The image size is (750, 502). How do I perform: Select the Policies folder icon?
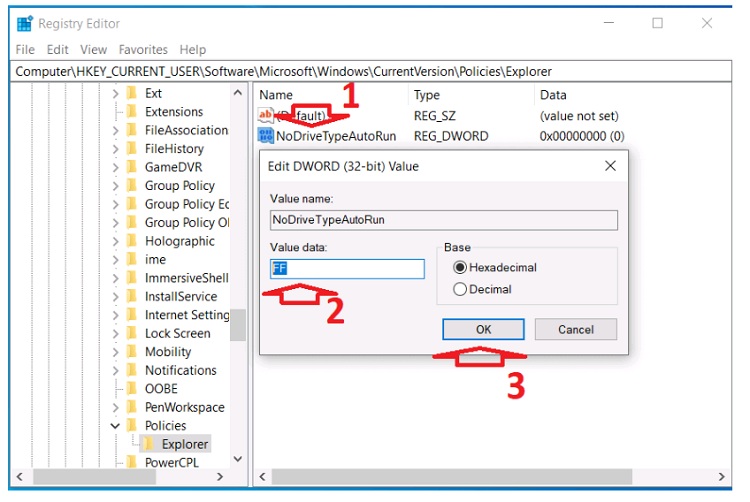point(132,426)
